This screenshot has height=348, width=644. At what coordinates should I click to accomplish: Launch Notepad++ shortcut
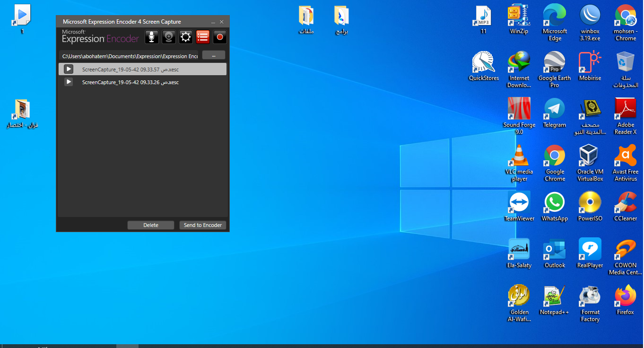tap(555, 300)
